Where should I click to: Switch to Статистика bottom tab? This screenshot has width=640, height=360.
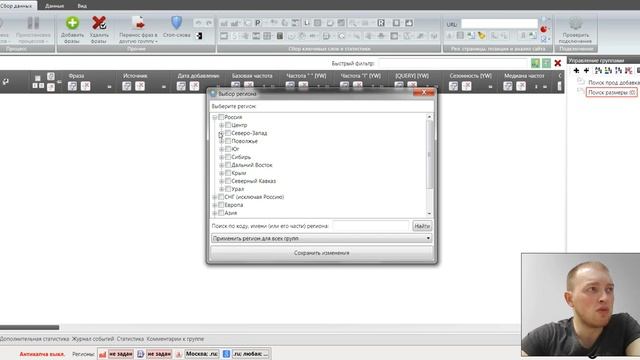pos(130,339)
